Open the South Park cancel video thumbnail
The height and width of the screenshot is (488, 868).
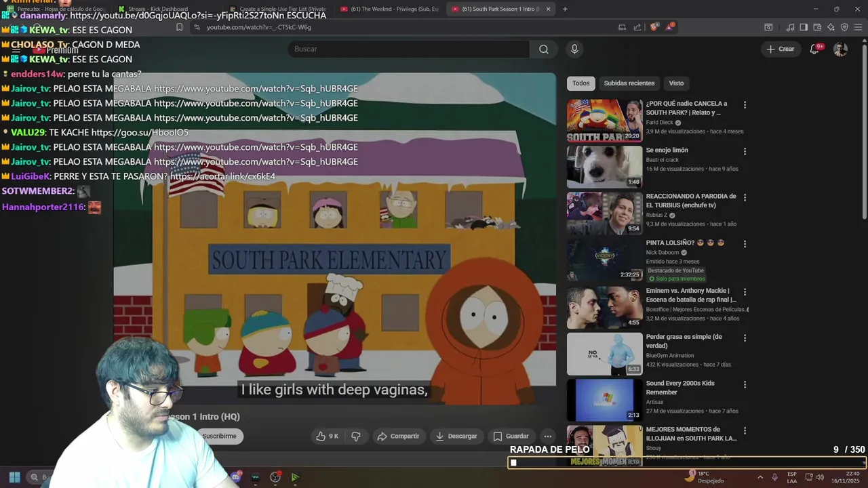[x=604, y=121]
